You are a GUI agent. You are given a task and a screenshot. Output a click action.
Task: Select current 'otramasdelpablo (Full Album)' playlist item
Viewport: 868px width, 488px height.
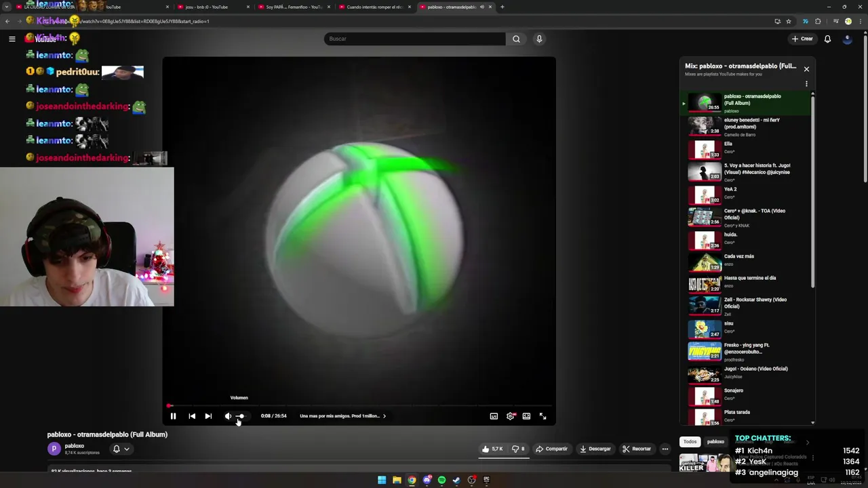(746, 103)
